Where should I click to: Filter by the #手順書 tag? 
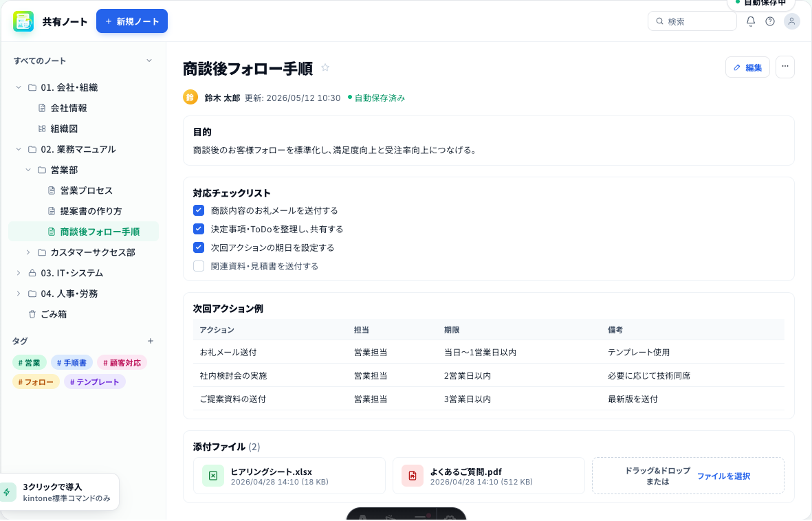coord(72,362)
